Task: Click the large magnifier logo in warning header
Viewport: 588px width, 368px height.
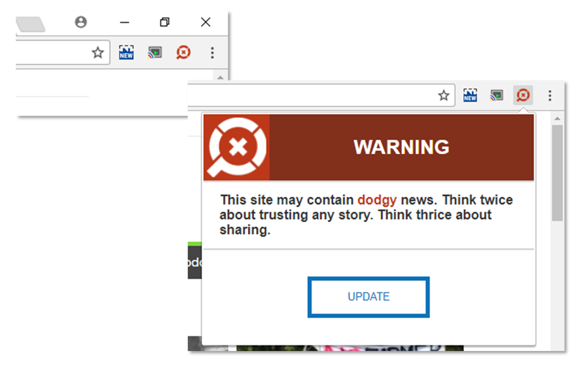Action: (x=237, y=147)
